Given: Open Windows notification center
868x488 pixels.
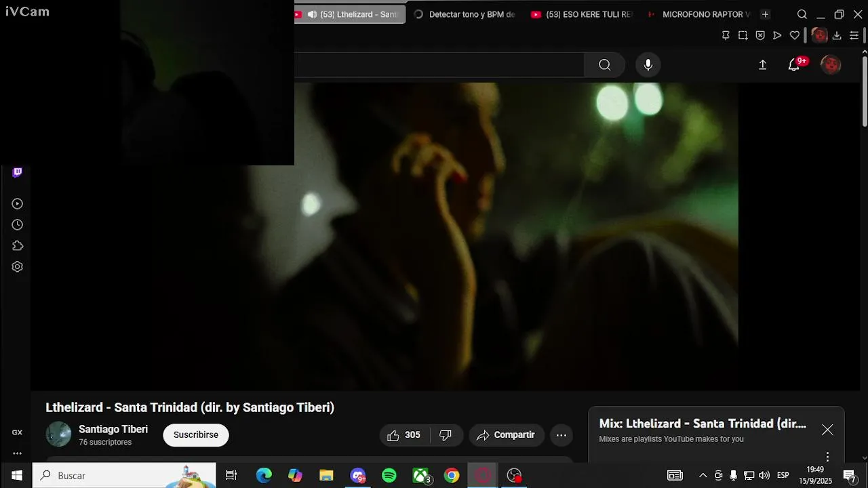Looking at the screenshot, I should click(x=850, y=476).
